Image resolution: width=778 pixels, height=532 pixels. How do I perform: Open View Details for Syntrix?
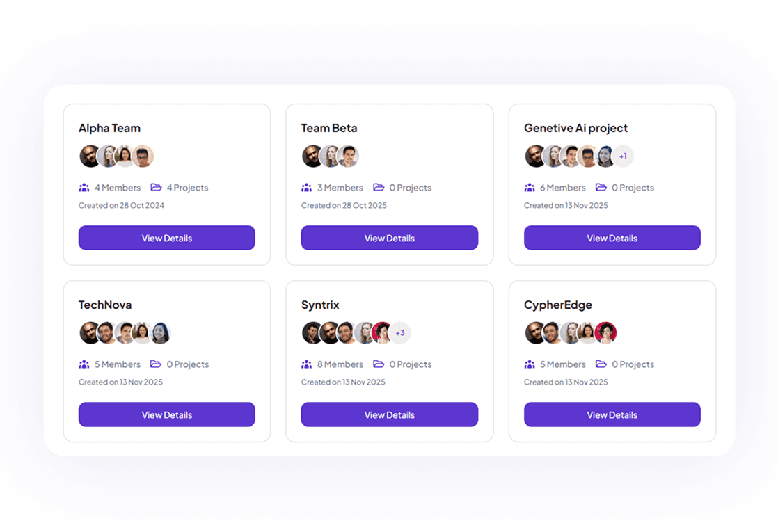[390, 414]
